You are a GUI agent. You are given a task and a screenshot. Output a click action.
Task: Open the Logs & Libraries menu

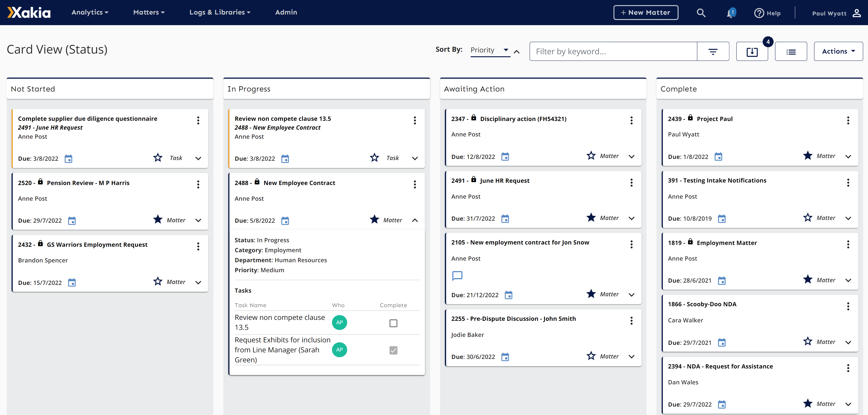220,12
